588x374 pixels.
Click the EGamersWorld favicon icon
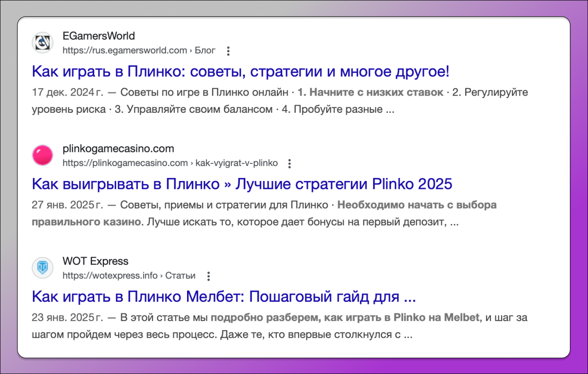tap(43, 43)
